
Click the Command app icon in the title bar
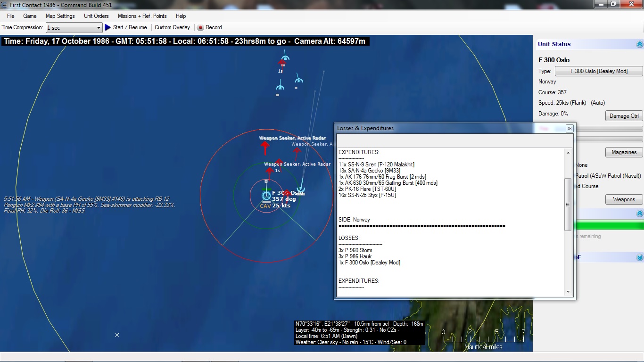(5, 5)
